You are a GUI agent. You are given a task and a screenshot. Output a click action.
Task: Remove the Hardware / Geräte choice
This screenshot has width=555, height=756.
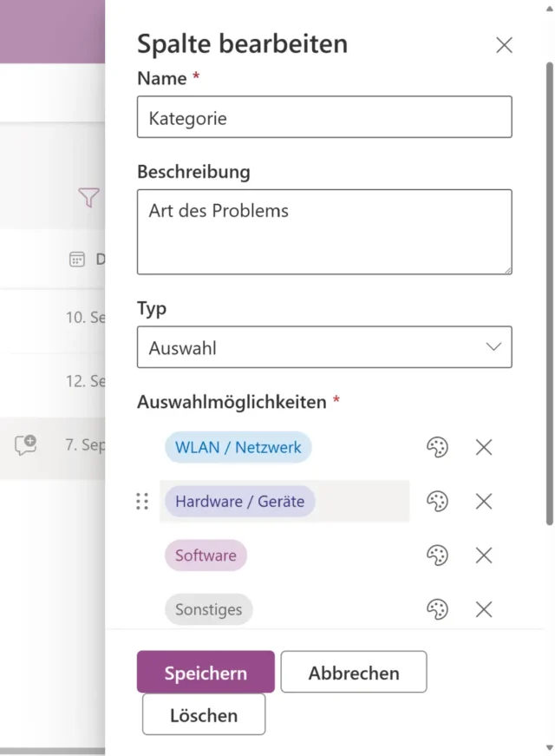[484, 502]
